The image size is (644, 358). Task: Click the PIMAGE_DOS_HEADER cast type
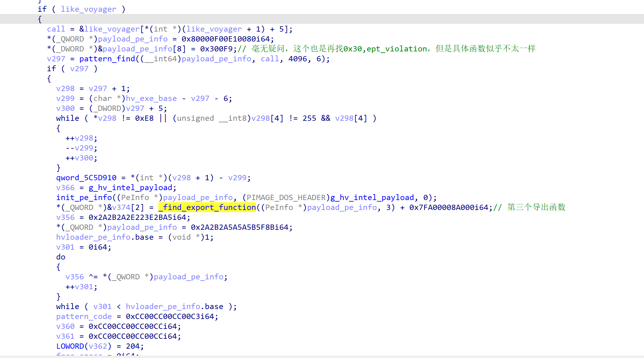point(286,197)
